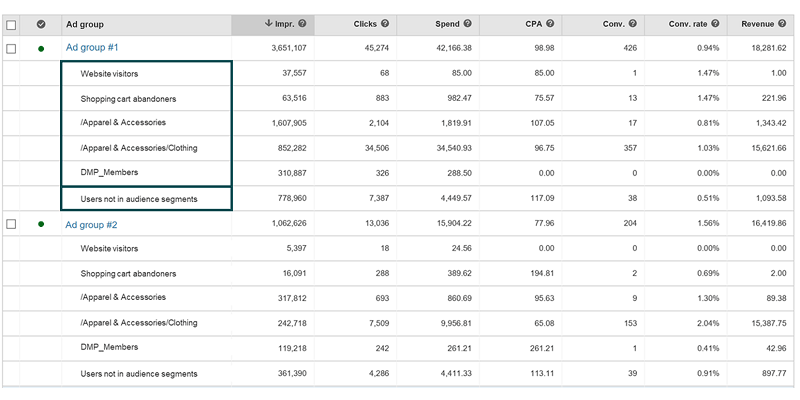Screen dimensions: 800x400
Task: Check the box for Ad group #2
Action: [x=11, y=224]
